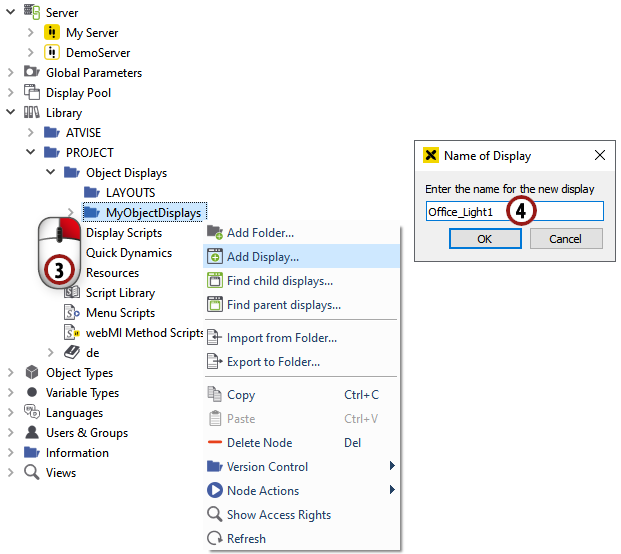Collapse the Library tree node

point(11,113)
